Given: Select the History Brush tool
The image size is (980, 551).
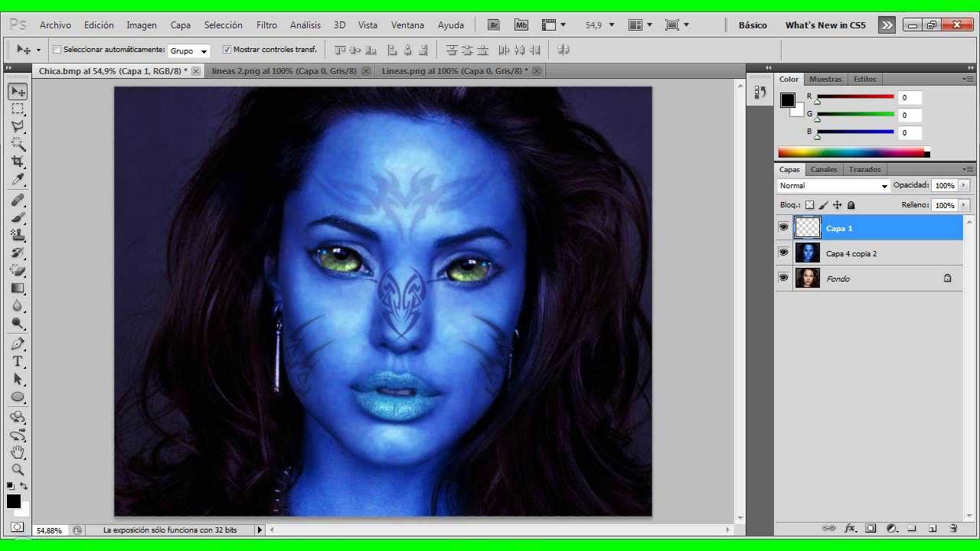Looking at the screenshot, I should pyautogui.click(x=18, y=253).
